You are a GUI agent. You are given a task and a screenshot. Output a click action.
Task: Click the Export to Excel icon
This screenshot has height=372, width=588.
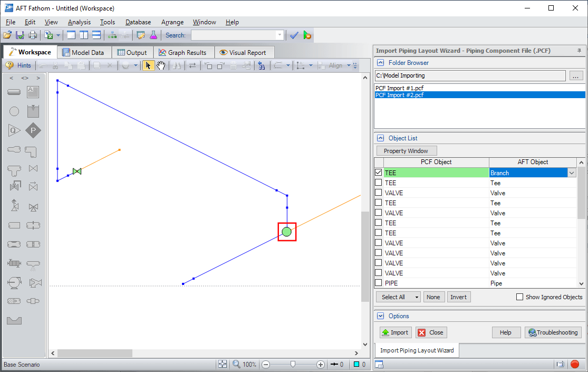click(49, 35)
